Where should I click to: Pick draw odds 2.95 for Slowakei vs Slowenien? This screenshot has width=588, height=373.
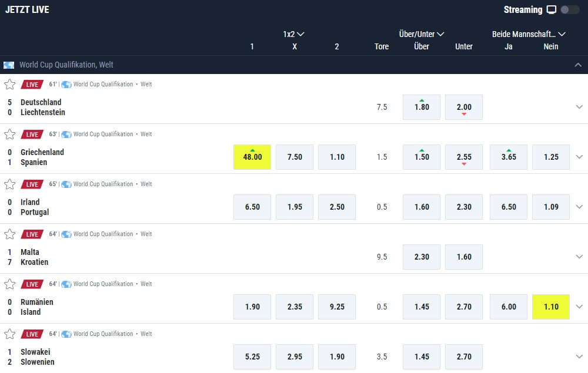295,357
